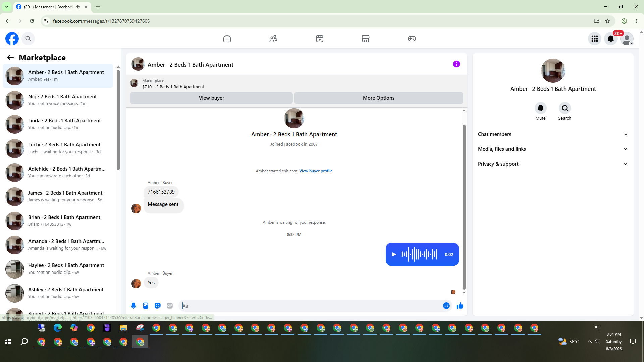The image size is (644, 362).
Task: Go to Home feed icon
Action: [227, 39]
